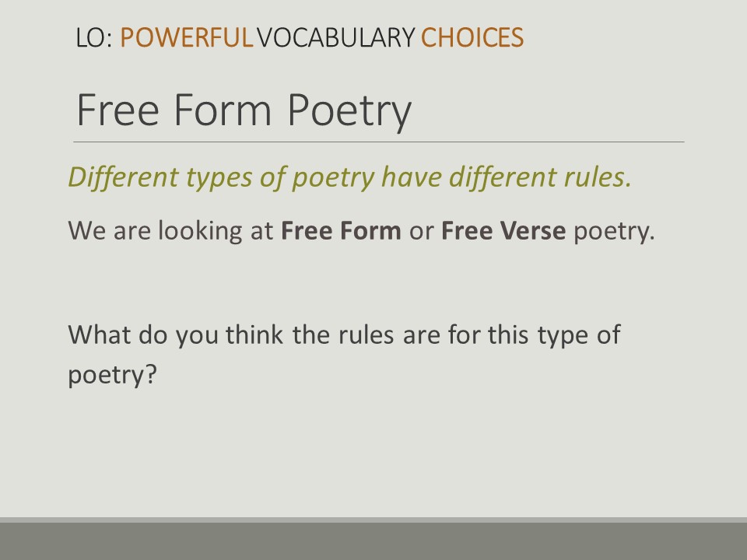Click the bold 'Free Verse' text

click(x=503, y=230)
